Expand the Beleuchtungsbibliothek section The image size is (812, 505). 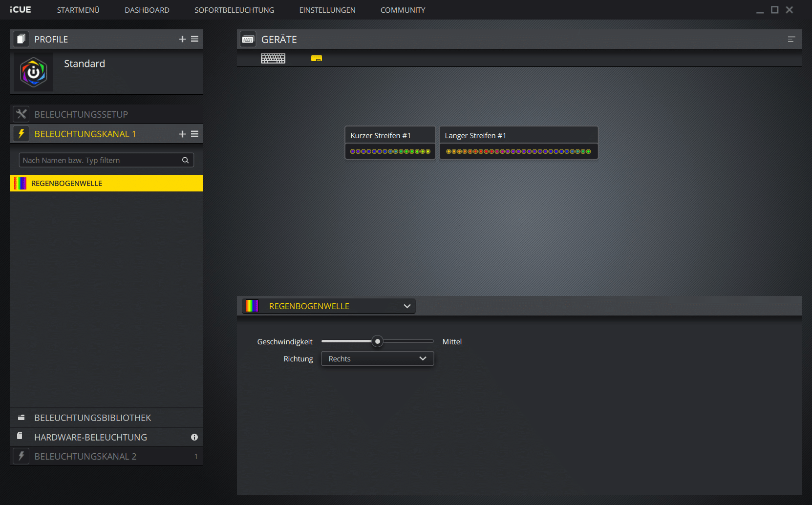click(x=92, y=418)
